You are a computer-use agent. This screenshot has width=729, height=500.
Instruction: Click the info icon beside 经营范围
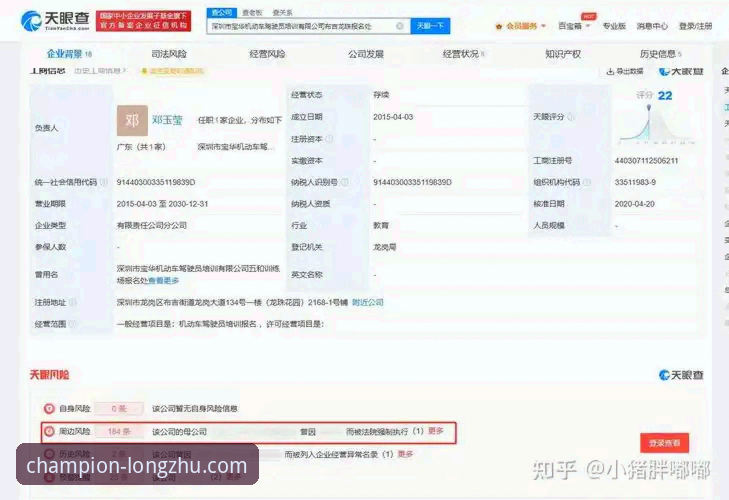point(73,324)
